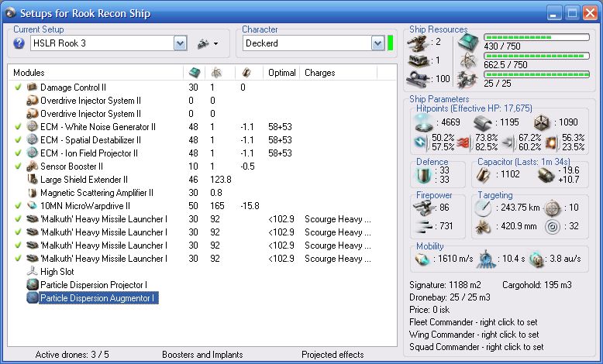Click the empty High Slot icon
Viewport: 603px width, 364px height.
(x=33, y=271)
